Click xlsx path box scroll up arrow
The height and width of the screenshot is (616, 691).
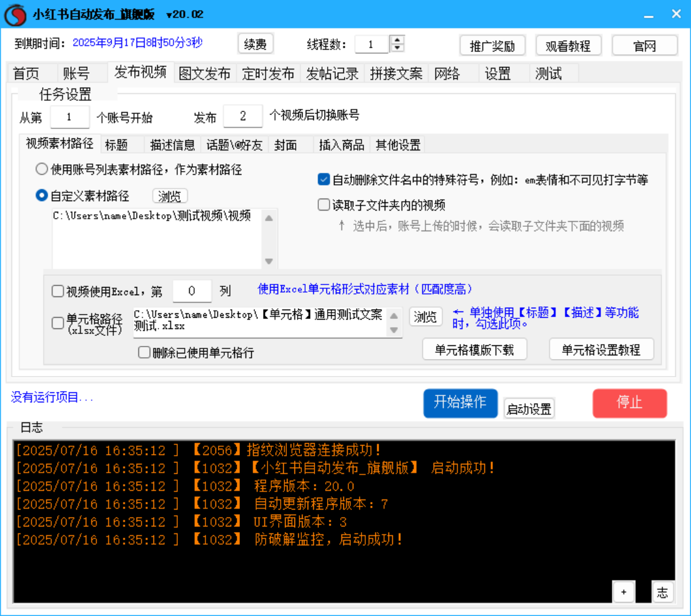(394, 316)
